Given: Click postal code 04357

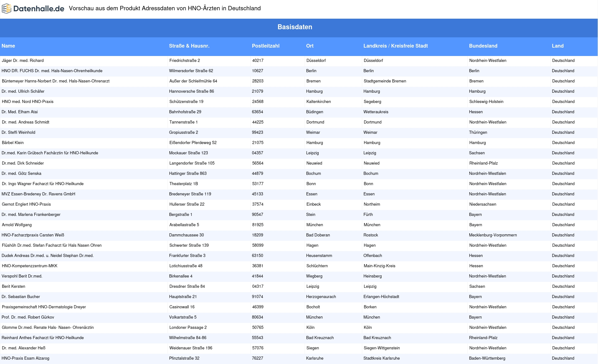Looking at the screenshot, I should [x=258, y=153].
